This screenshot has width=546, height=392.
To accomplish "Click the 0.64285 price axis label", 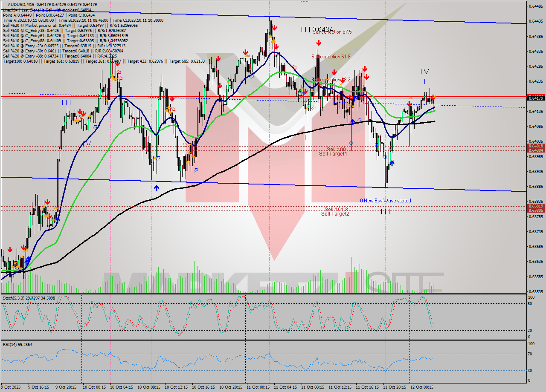I will (536, 66).
